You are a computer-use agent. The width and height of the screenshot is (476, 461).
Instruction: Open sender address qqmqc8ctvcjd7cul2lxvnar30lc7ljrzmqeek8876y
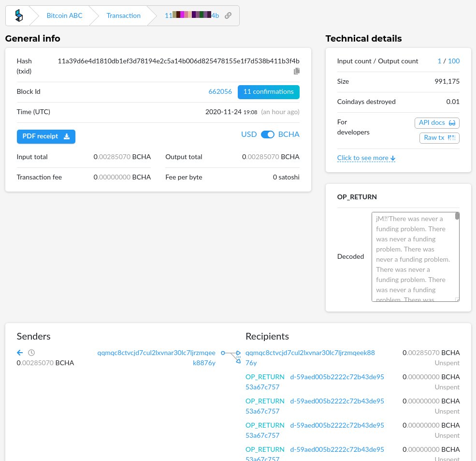156,358
